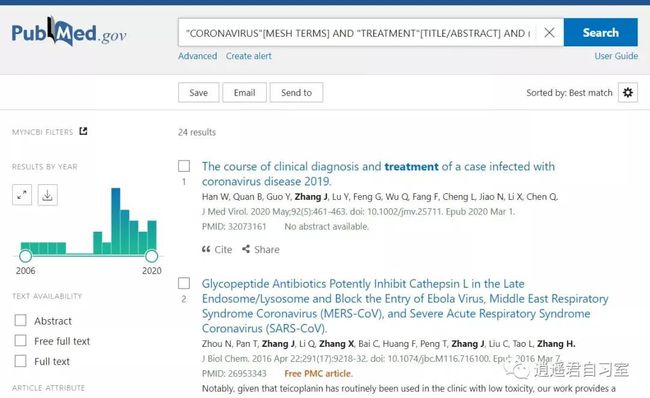Select the second search result checkbox

[x=184, y=283]
